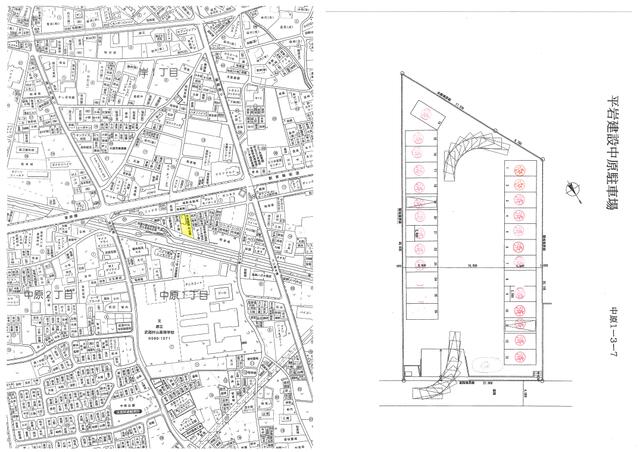Click the top red stamp in the left vertical column
Image resolution: width=640 pixels, height=452 pixels.
point(418,138)
